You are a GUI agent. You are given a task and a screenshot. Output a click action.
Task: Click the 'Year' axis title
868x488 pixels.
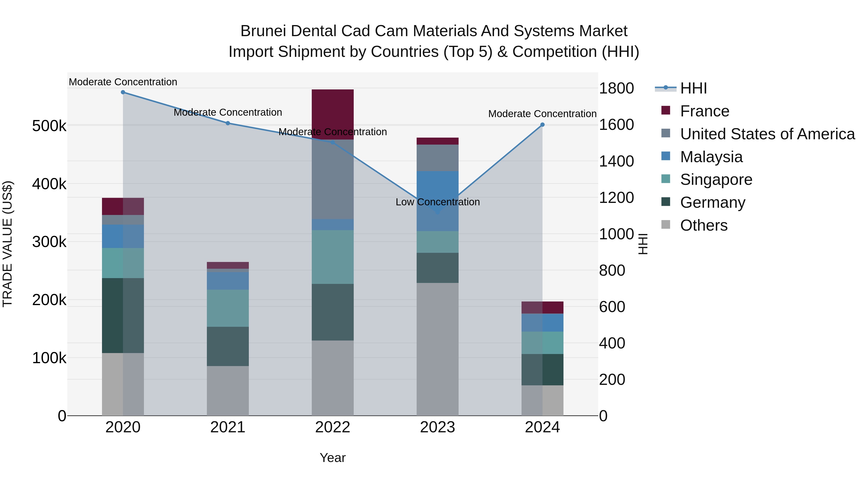point(332,458)
